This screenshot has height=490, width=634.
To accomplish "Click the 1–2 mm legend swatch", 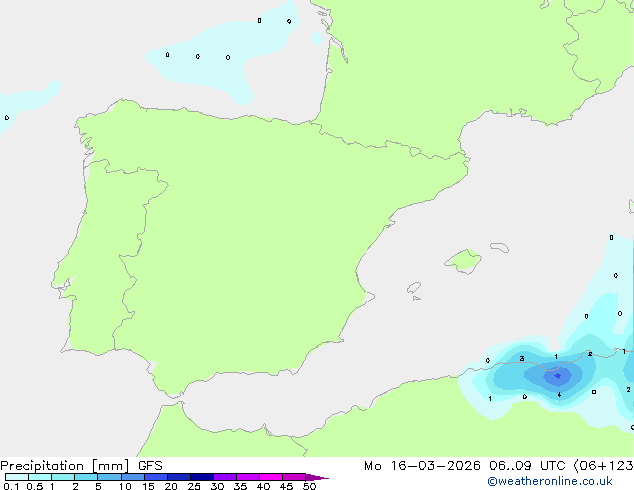I will tap(63, 477).
